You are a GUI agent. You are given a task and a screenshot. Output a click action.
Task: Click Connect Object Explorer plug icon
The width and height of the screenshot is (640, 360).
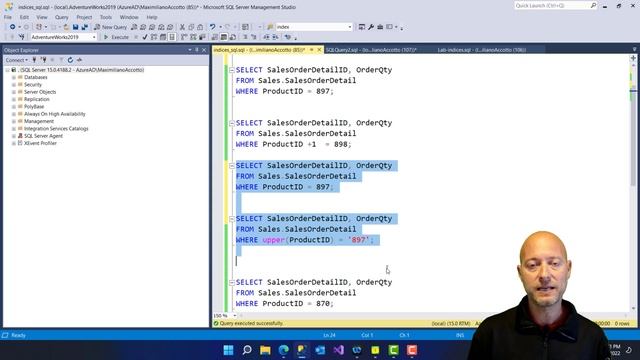[34, 60]
